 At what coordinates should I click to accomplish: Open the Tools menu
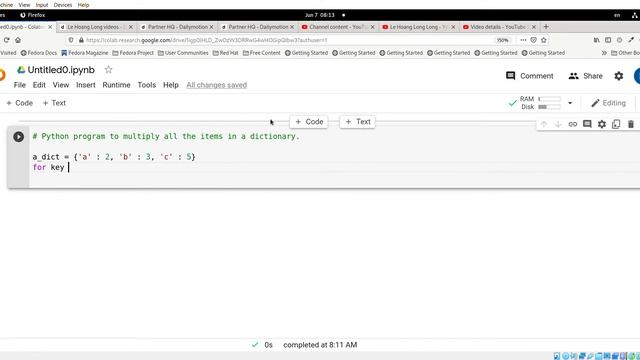[x=147, y=85]
